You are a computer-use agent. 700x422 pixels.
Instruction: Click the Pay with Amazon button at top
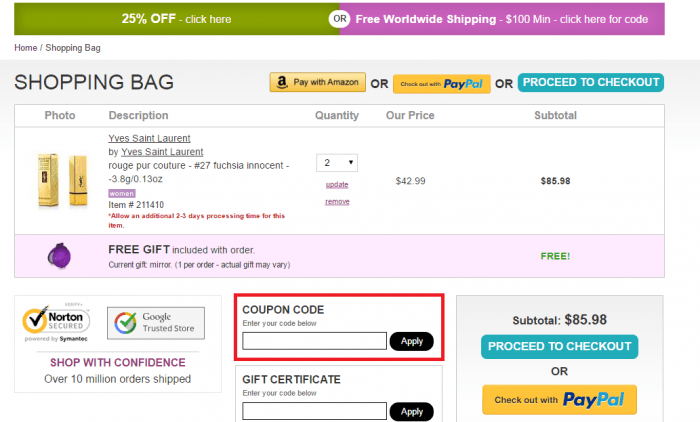317,83
